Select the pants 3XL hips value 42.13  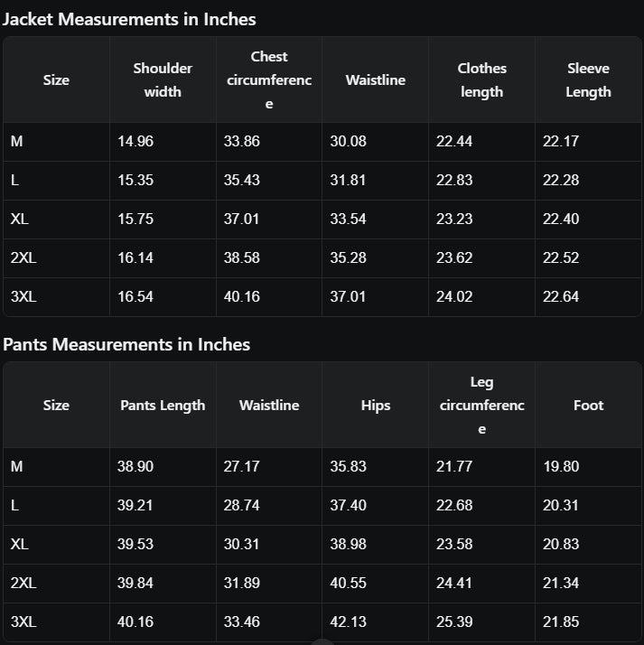click(x=348, y=622)
